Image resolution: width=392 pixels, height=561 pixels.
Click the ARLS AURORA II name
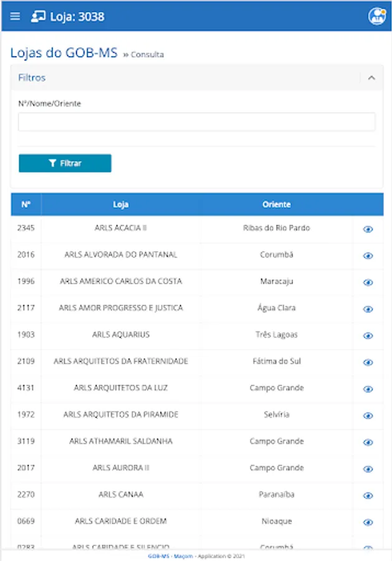coord(121,467)
